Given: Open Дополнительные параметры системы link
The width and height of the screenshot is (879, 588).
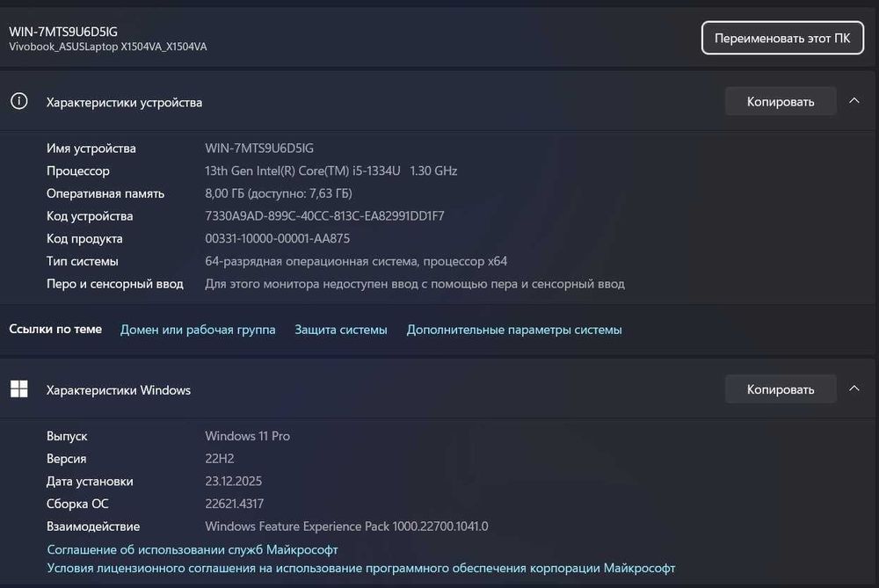Looking at the screenshot, I should pyautogui.click(x=514, y=330).
